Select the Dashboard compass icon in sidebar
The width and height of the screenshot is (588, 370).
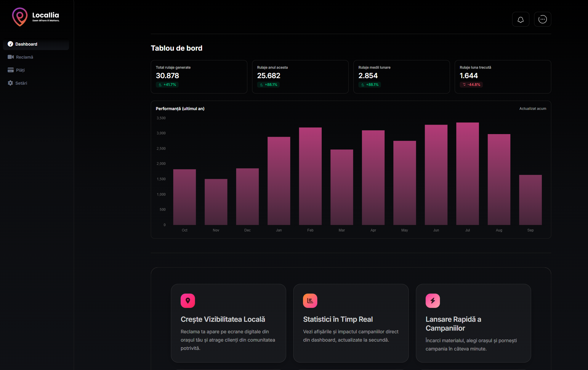pyautogui.click(x=11, y=44)
